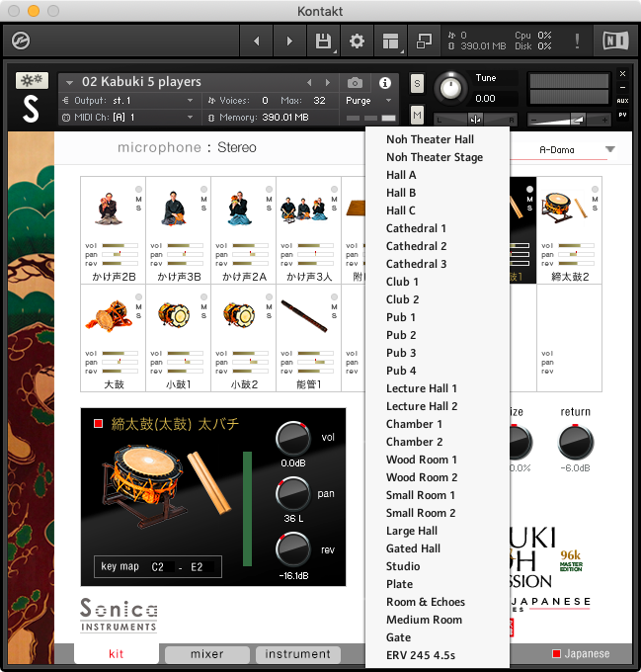Select the かけ声2B player thumbnail
The width and height of the screenshot is (641, 672).
tap(109, 210)
